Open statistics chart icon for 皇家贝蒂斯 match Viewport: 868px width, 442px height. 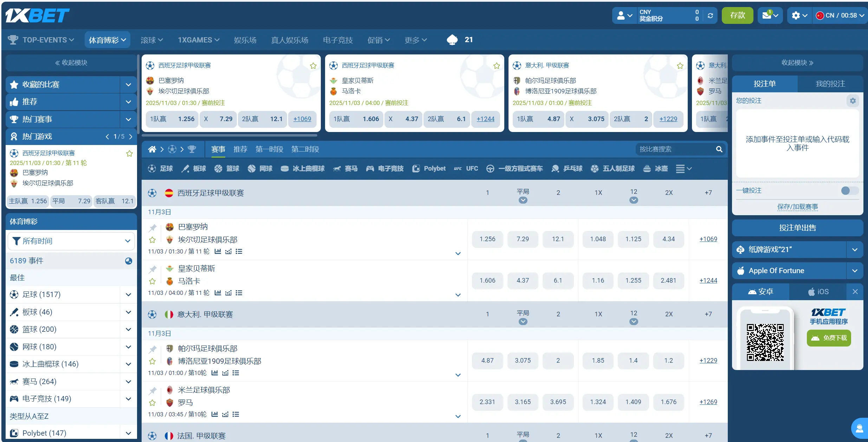point(218,293)
